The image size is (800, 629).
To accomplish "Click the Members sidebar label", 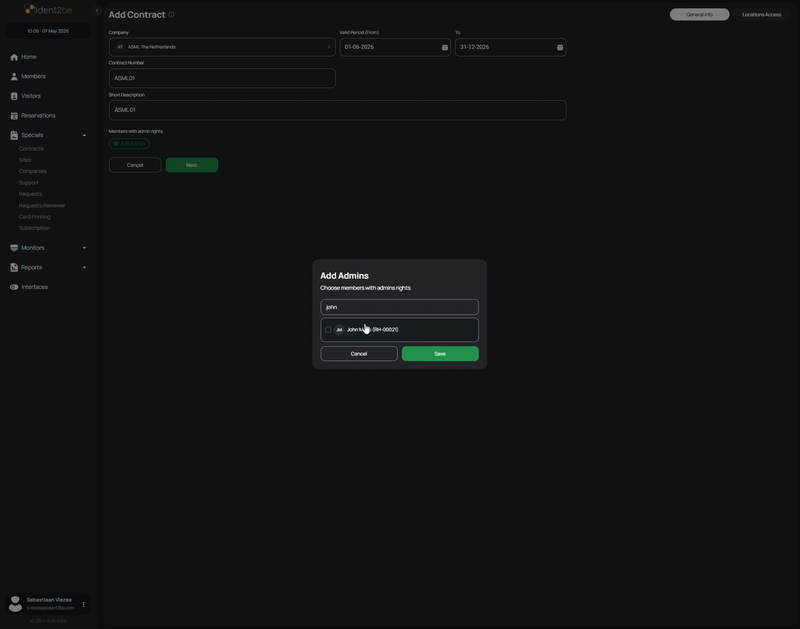I will point(33,77).
